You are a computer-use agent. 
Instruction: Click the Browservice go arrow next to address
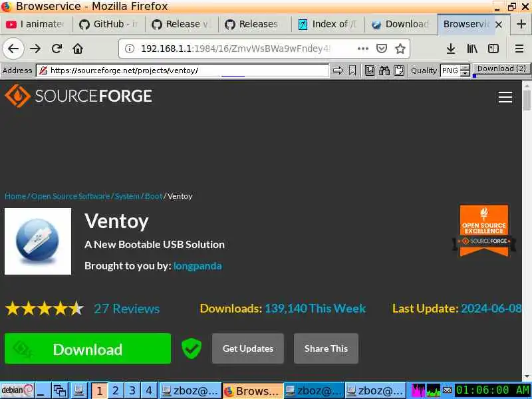(x=338, y=70)
